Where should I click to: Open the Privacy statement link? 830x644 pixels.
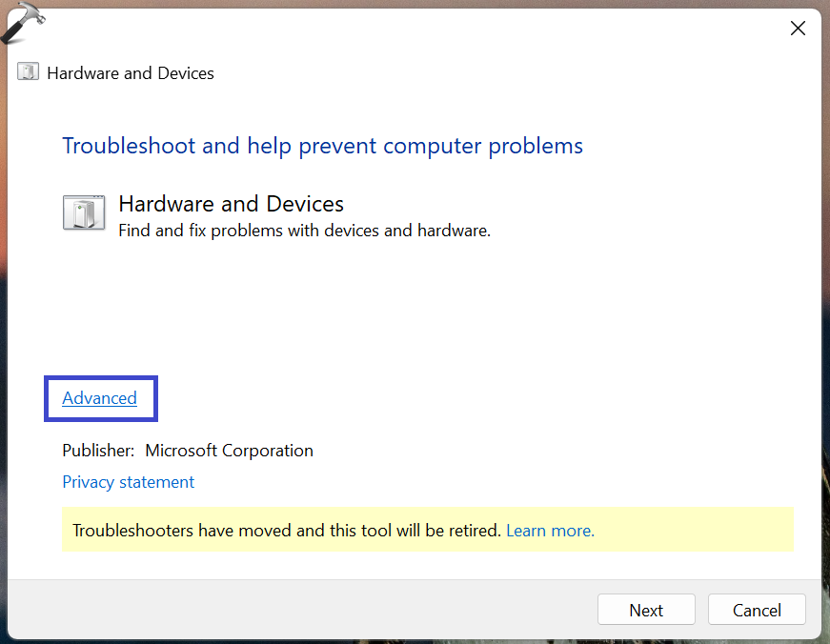pyautogui.click(x=128, y=482)
